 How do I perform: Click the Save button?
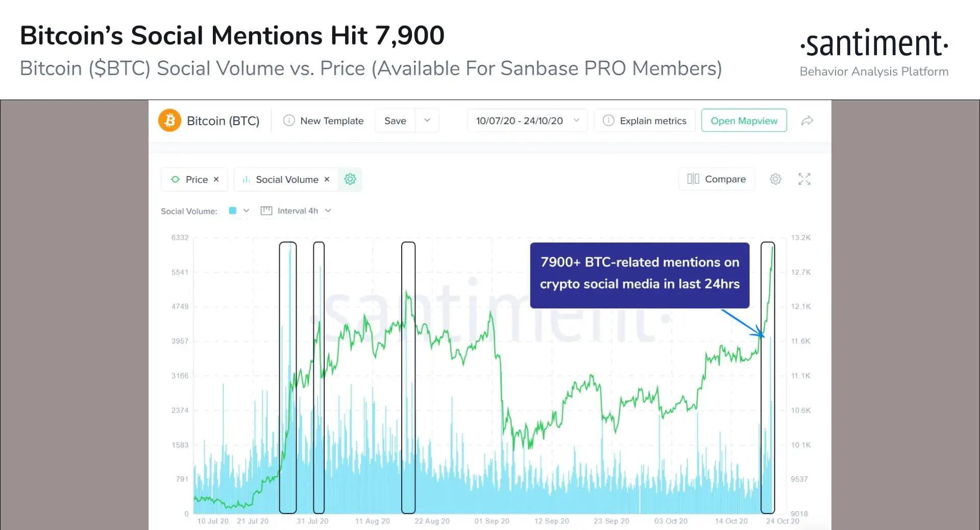(x=395, y=121)
